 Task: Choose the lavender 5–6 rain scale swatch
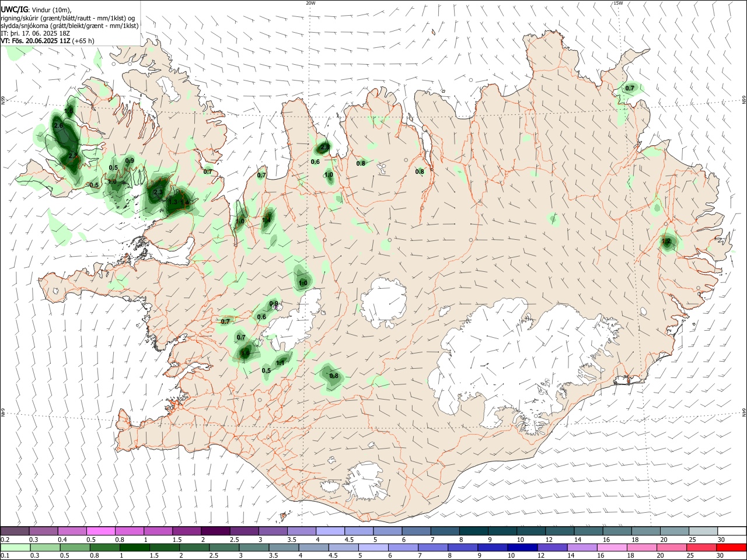coord(373,547)
